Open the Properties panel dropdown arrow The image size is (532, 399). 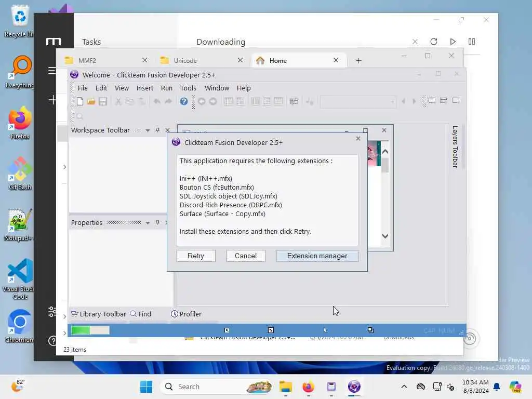coord(148,223)
